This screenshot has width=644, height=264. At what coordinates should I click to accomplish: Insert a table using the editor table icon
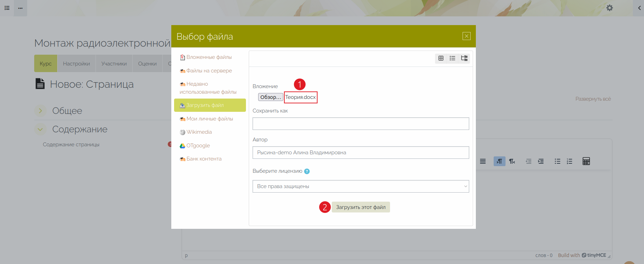586,161
